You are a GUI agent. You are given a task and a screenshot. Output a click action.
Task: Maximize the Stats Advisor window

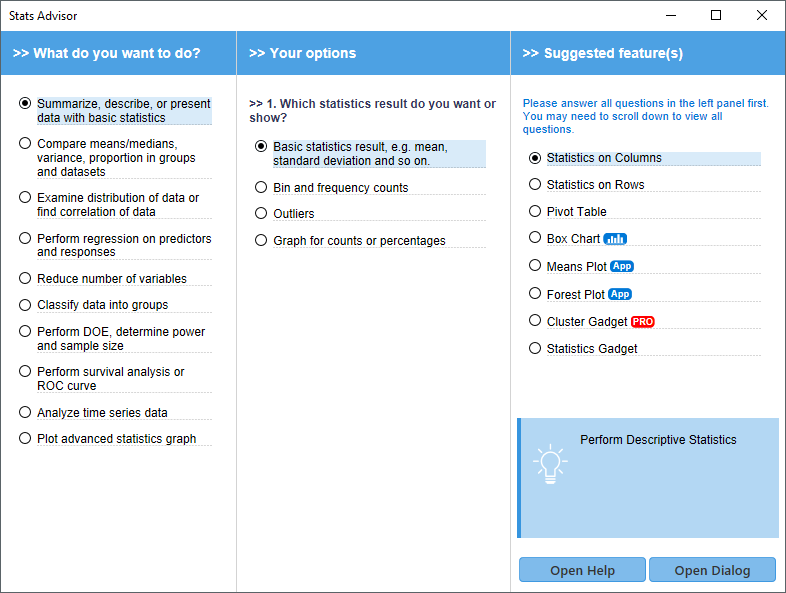pos(716,16)
